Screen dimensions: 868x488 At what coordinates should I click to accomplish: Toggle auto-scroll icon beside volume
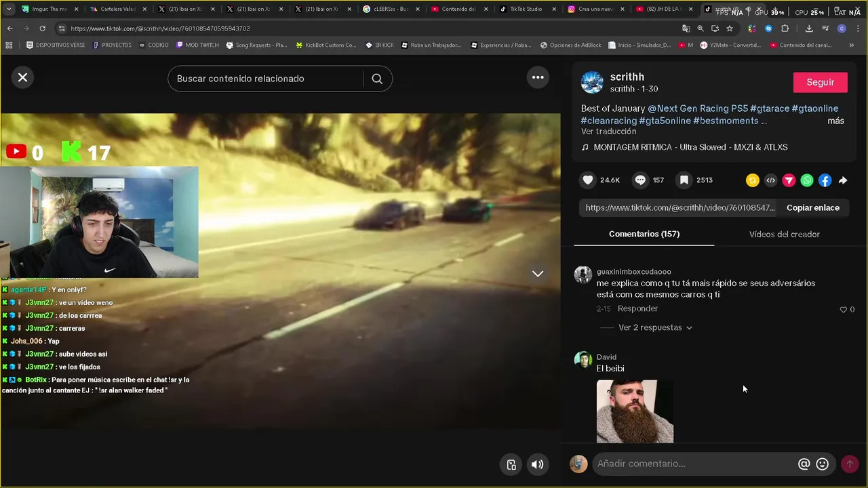(511, 464)
